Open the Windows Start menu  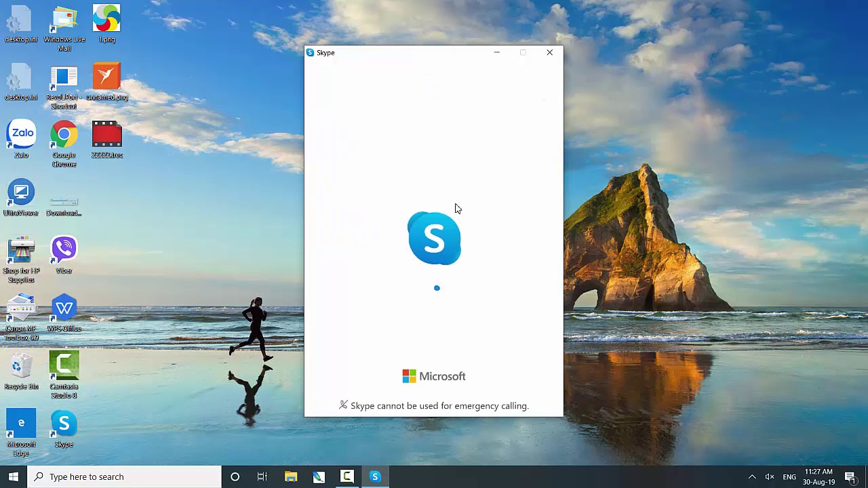14,476
